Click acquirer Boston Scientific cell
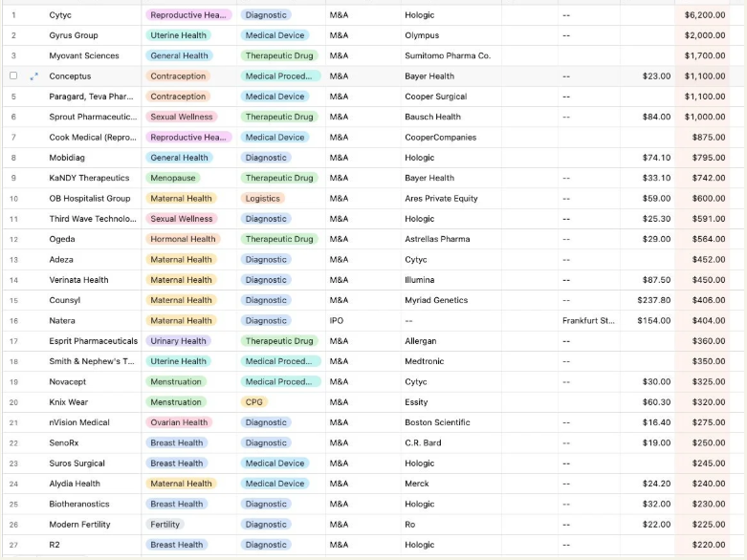 click(437, 422)
